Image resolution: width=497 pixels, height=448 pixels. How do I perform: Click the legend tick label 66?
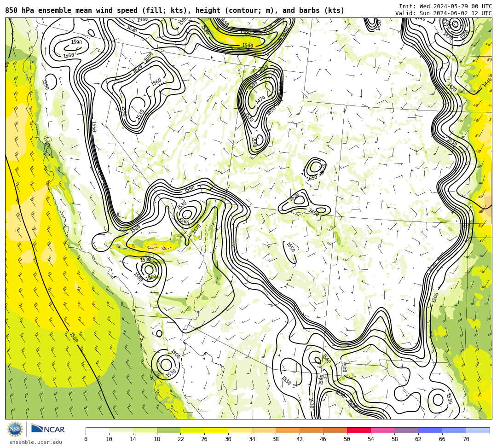click(442, 439)
